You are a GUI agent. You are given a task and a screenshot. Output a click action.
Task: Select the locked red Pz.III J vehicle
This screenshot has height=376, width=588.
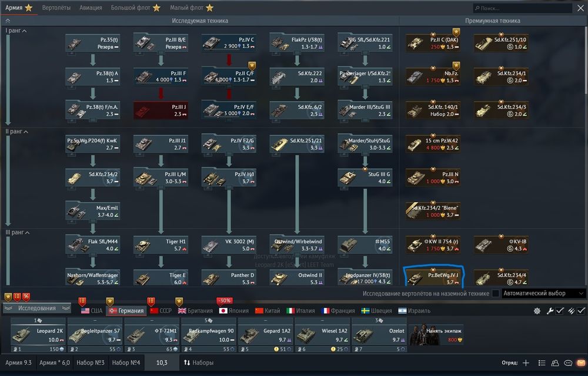tap(161, 110)
